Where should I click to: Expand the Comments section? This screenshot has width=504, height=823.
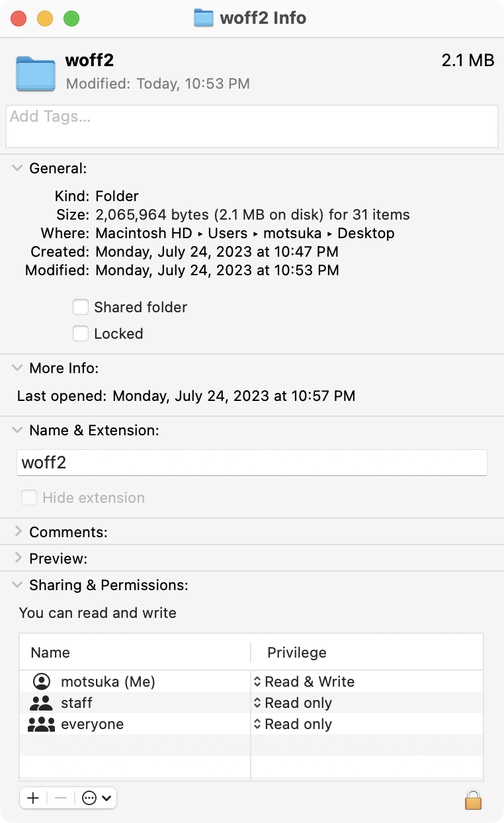[17, 531]
